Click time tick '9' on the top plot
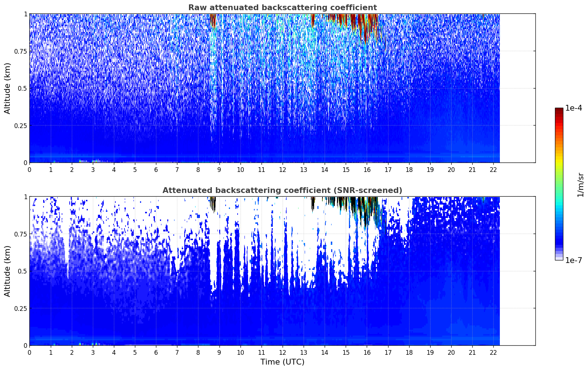Viewport: 588px width, 370px height. [x=219, y=169]
